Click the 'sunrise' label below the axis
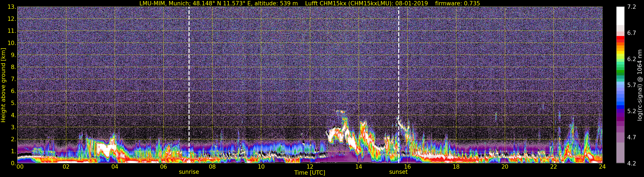644x177 pixels. 189,172
